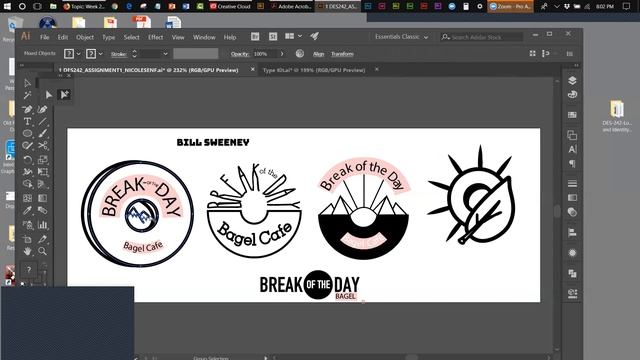
Task: Select the Rotate tool
Action: coord(27,160)
